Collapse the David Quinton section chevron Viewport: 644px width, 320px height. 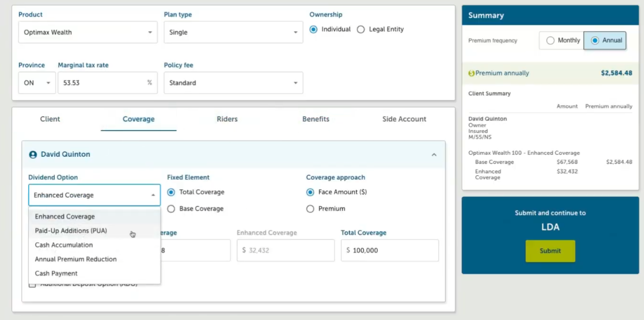pos(434,155)
